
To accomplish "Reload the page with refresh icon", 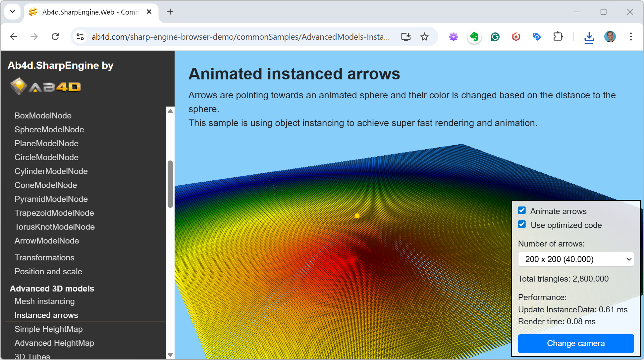I will [x=55, y=37].
